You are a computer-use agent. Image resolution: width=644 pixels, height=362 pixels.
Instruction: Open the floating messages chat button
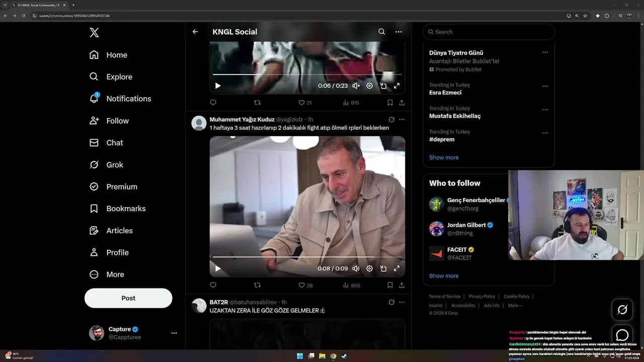point(622,335)
